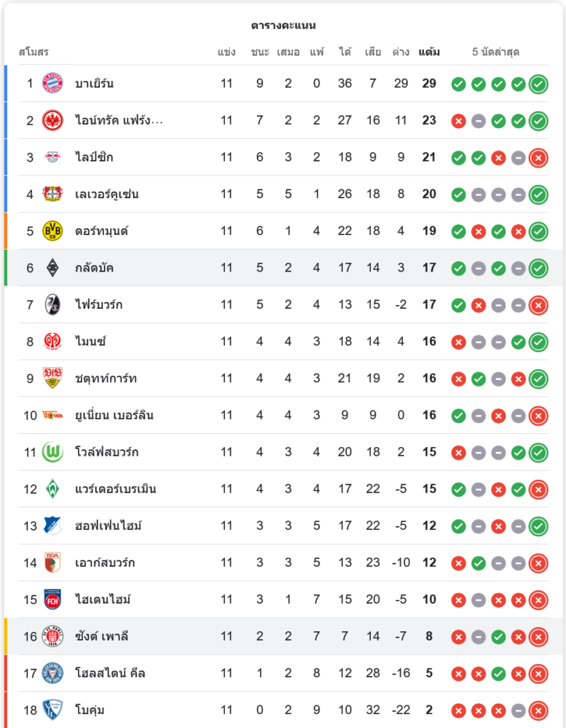Click Bayern's latest match win indicator
The height and width of the screenshot is (728, 566).
[x=538, y=84]
